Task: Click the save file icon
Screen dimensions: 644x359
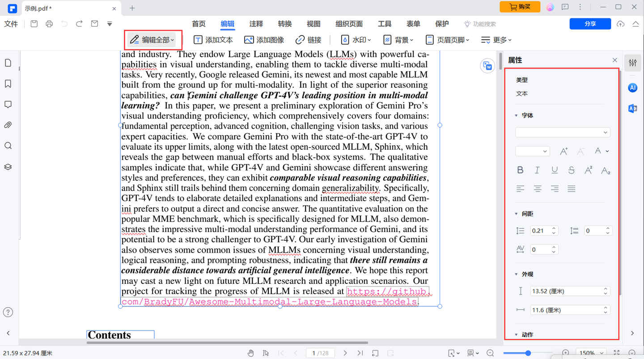Action: tap(34, 24)
